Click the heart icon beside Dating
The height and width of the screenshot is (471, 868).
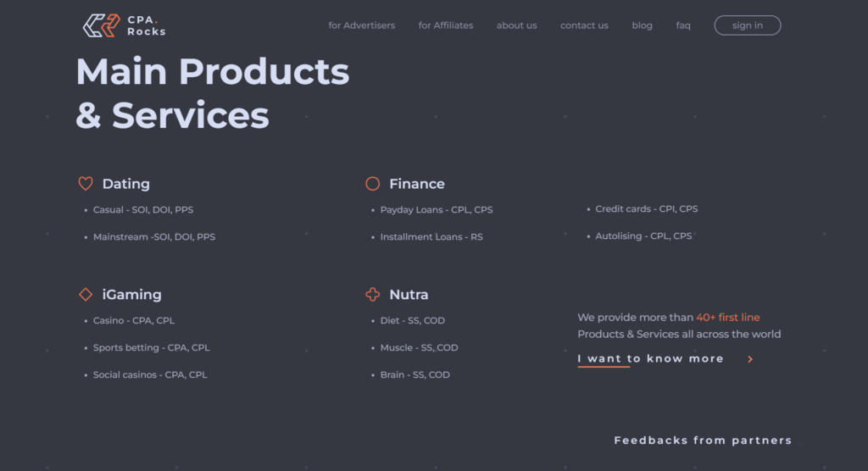tap(86, 183)
